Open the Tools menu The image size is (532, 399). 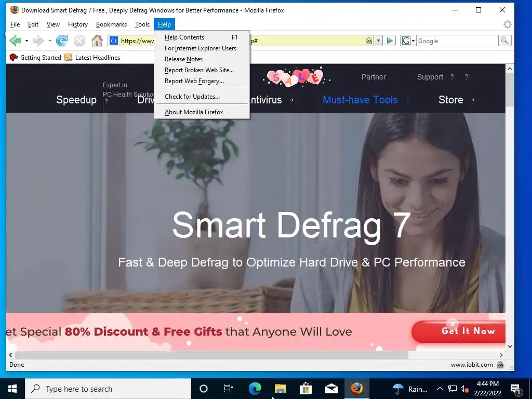142,24
